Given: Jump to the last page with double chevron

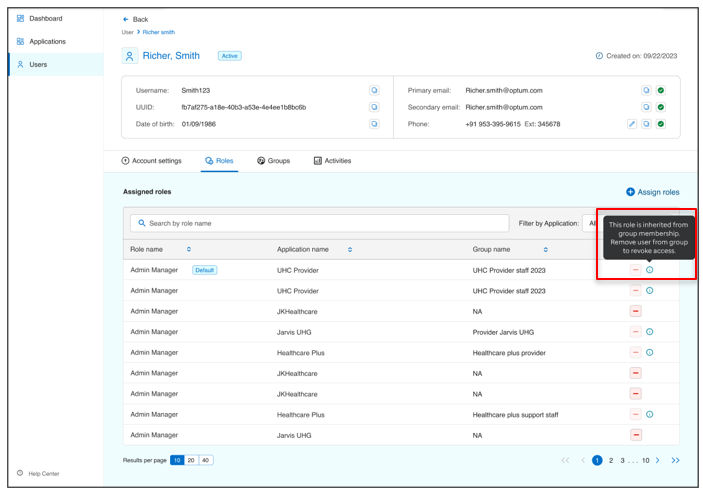Looking at the screenshot, I should point(675,460).
